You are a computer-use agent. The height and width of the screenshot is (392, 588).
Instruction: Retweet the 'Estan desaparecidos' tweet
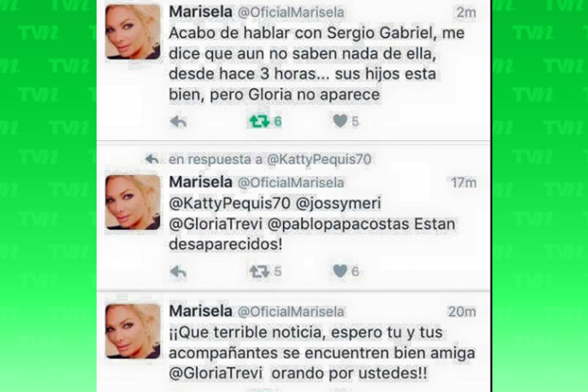259,272
